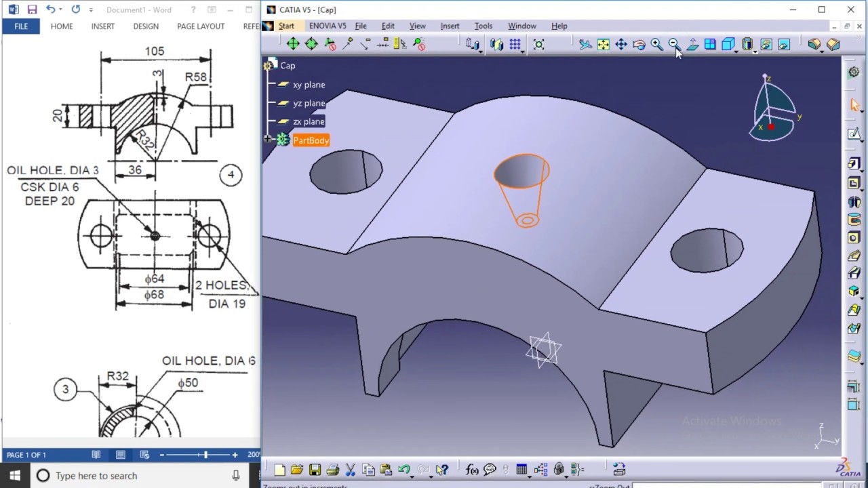The image size is (868, 488).
Task: Open the Undo dropdown arrow in Word
Action: pyautogui.click(x=60, y=9)
